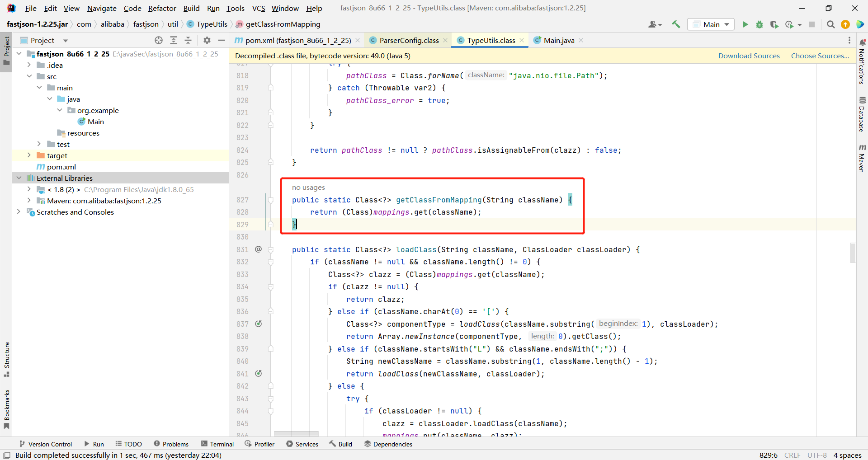Hide the Project tool window
The width and height of the screenshot is (868, 460).
click(222, 40)
